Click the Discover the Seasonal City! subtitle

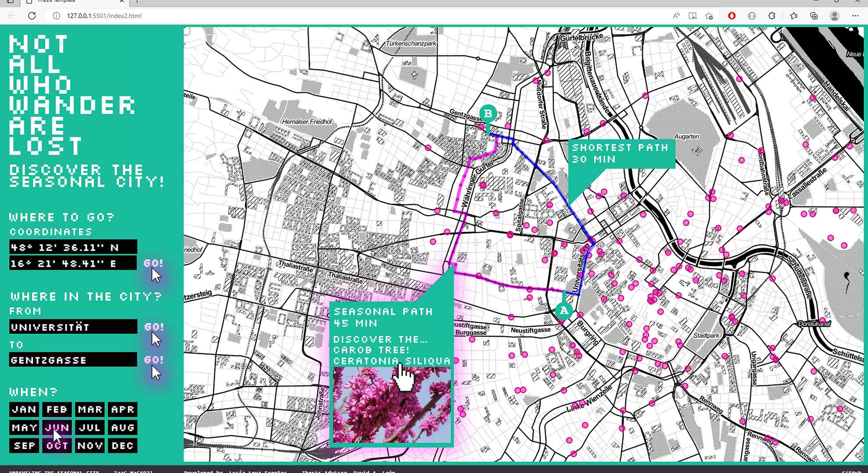tap(87, 176)
